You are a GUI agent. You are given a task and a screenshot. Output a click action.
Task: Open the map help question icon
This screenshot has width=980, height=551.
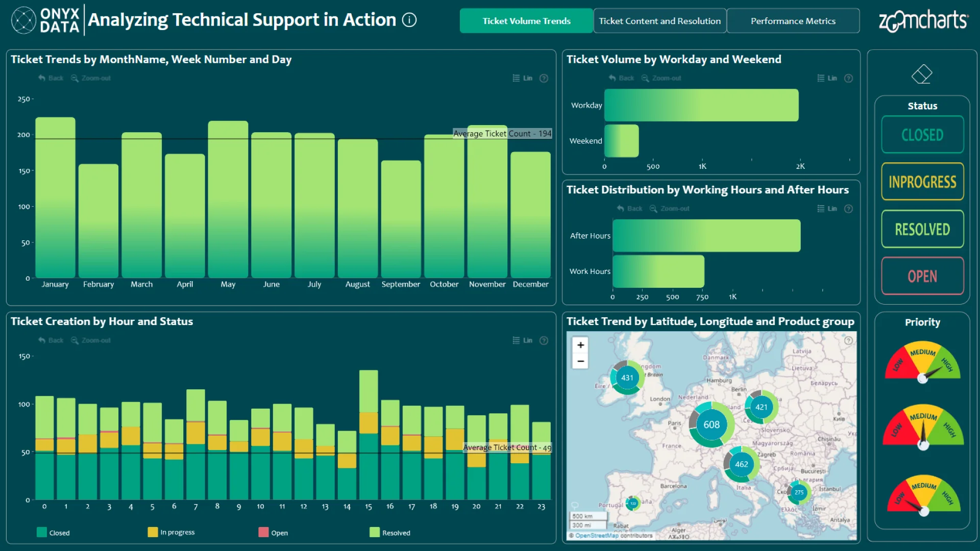click(848, 341)
